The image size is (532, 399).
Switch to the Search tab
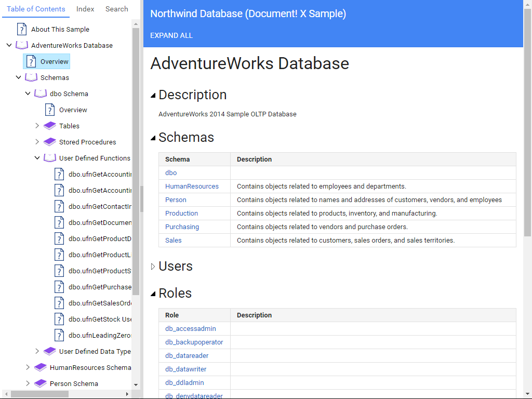[117, 9]
